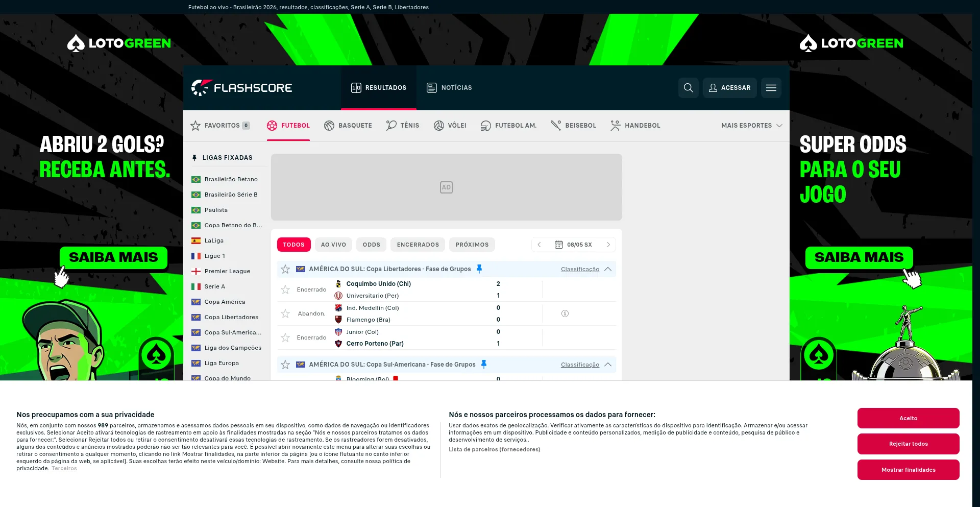Open the hamburger menu icon
980x507 pixels.
coord(771,88)
